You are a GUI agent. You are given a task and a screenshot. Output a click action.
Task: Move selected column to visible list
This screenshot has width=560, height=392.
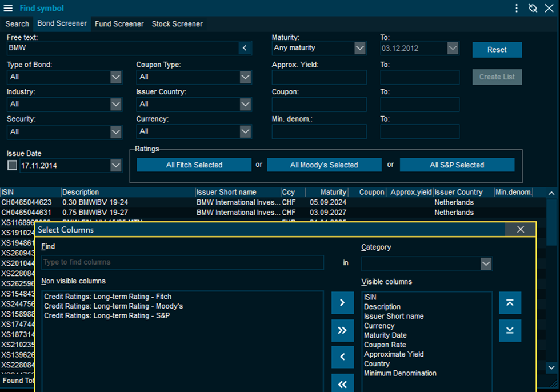tap(342, 303)
